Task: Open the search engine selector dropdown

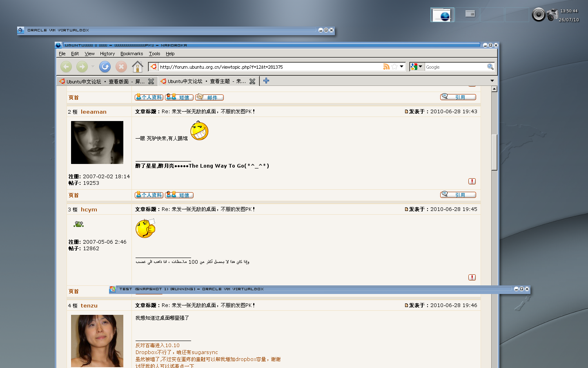Action: pyautogui.click(x=420, y=67)
